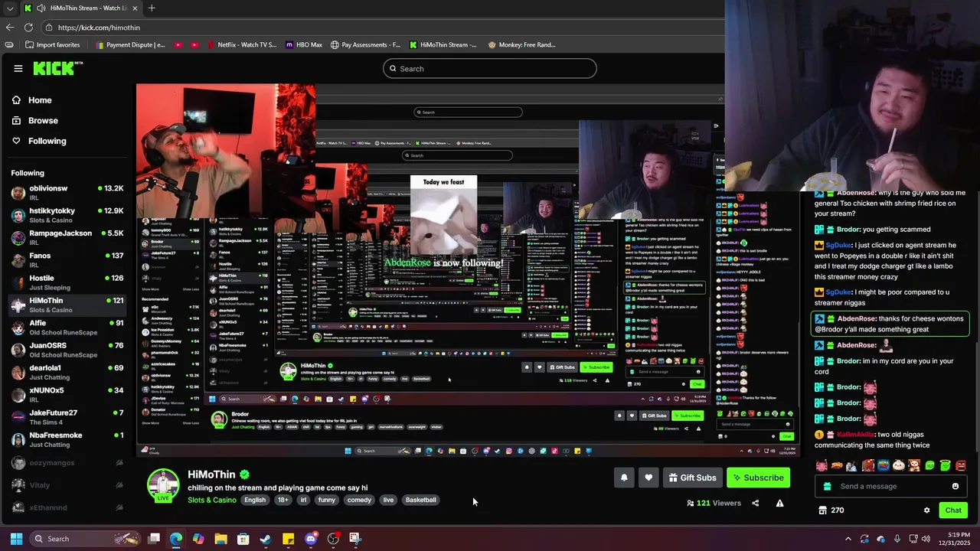
Task: Open the HBO Max bookmark
Action: pos(304,44)
